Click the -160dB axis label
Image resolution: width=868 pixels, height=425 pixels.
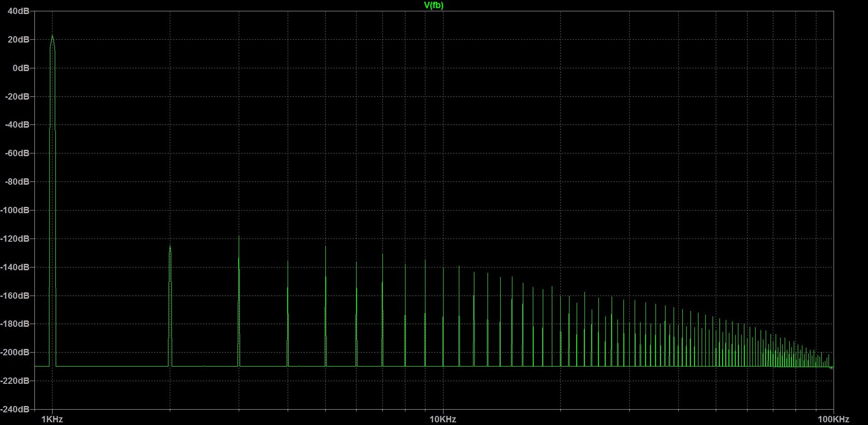(15, 296)
